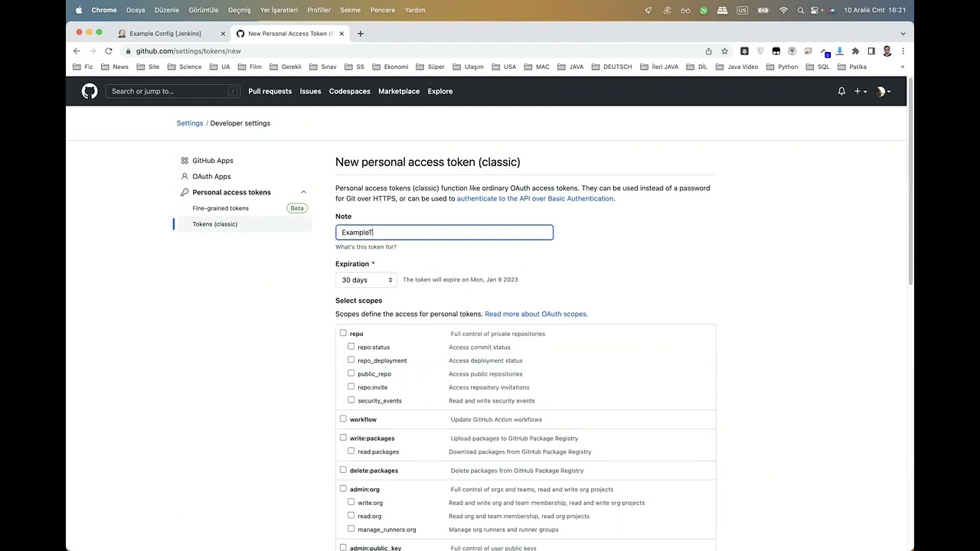Check the security_events scope
The image size is (980, 551).
click(x=351, y=400)
